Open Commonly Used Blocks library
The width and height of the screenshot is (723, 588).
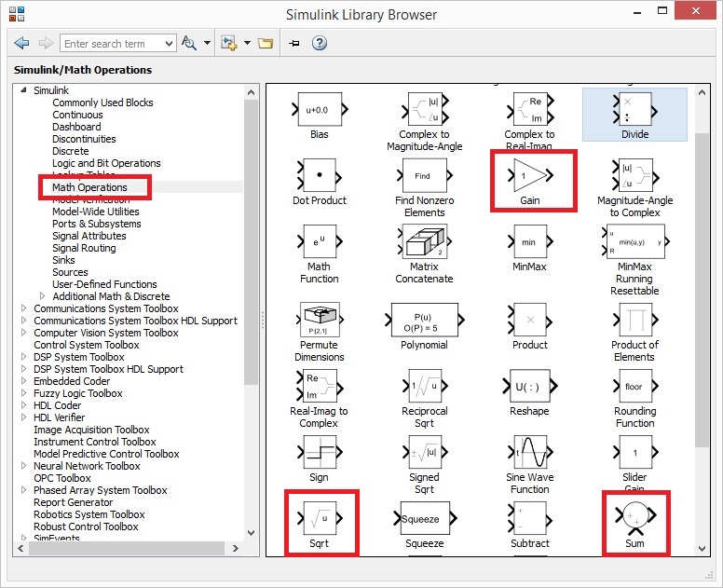click(x=102, y=103)
